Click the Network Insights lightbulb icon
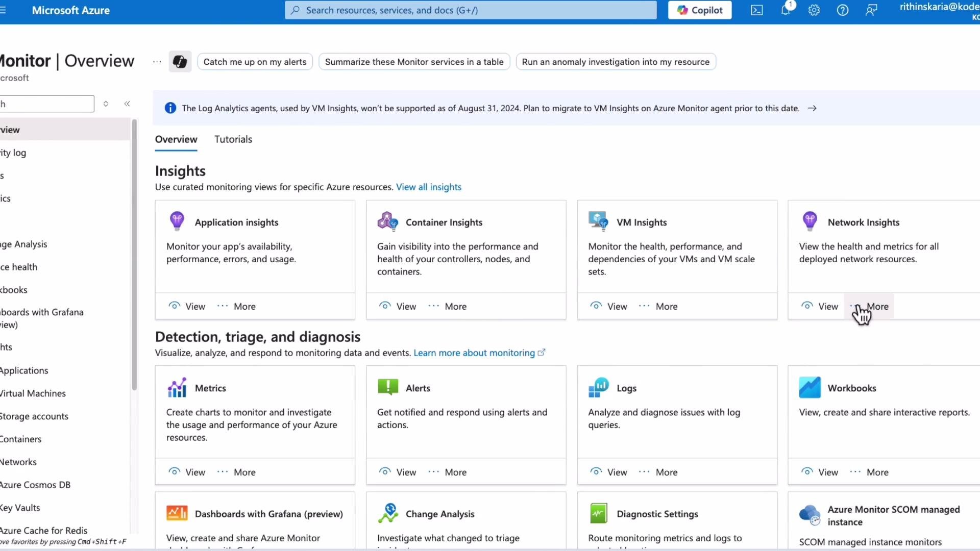Image resolution: width=980 pixels, height=551 pixels. click(810, 221)
